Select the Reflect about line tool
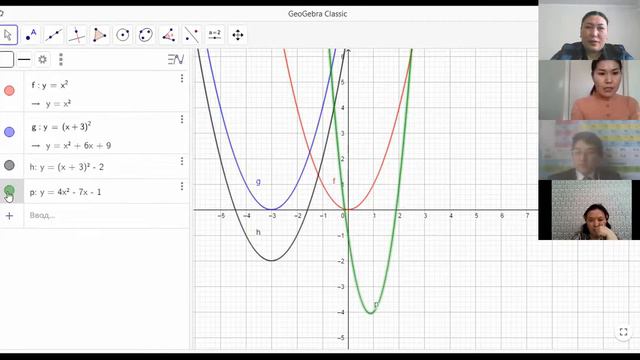This screenshot has height=360, width=640. 191,35
